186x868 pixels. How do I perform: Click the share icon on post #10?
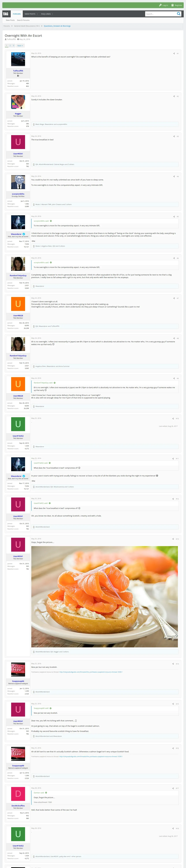point(173,419)
